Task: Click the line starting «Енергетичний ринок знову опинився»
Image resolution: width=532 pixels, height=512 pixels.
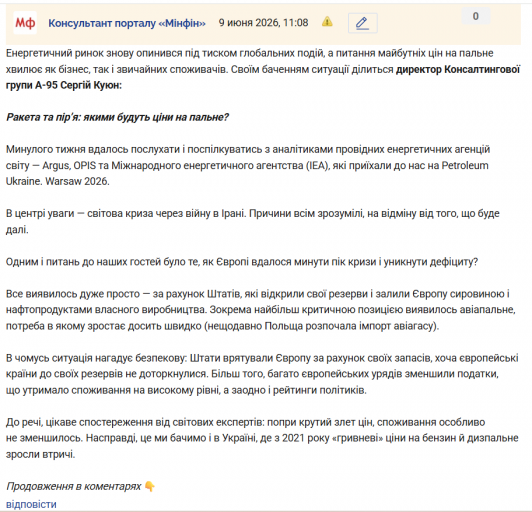Action: pos(250,53)
